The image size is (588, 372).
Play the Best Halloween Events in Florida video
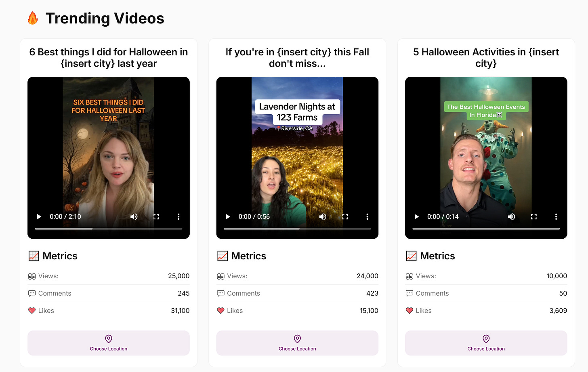pyautogui.click(x=417, y=216)
